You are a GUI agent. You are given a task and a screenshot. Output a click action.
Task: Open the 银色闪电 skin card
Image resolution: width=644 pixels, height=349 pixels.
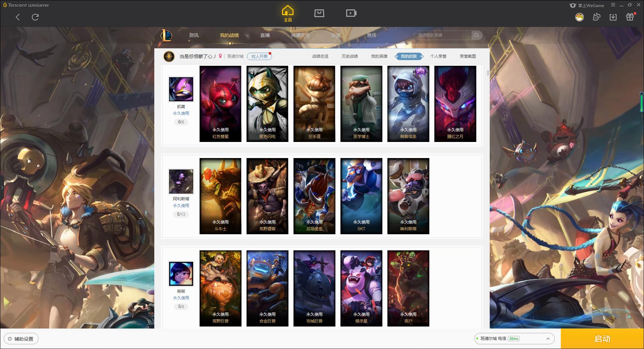(267, 104)
